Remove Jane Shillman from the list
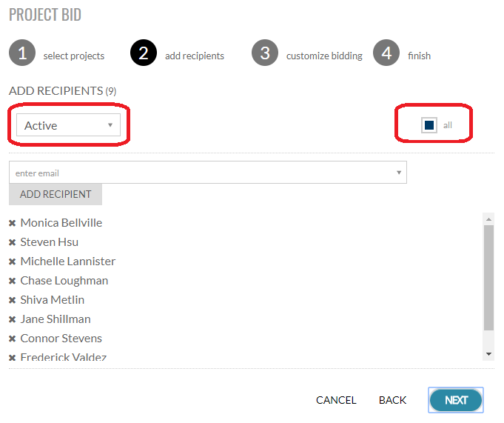Image resolution: width=504 pixels, height=423 pixels. point(13,319)
